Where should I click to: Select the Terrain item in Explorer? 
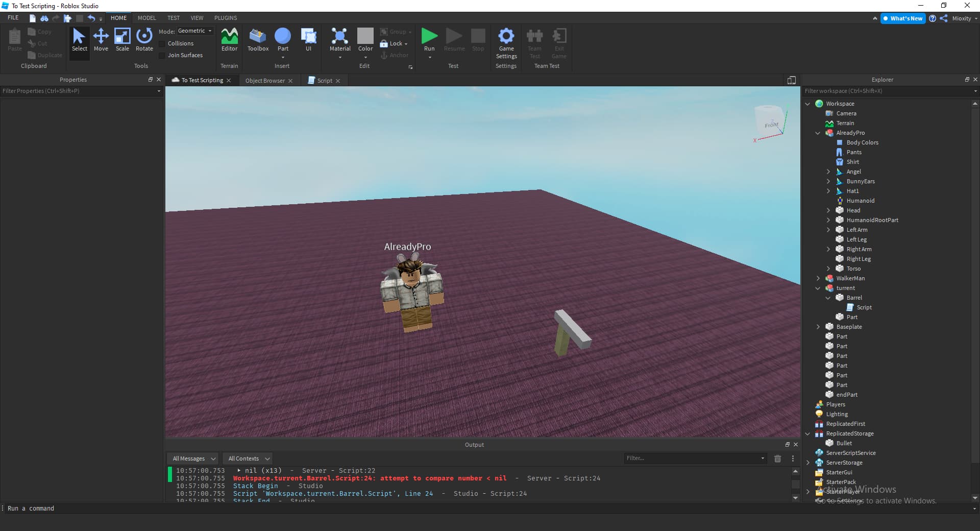pos(845,123)
